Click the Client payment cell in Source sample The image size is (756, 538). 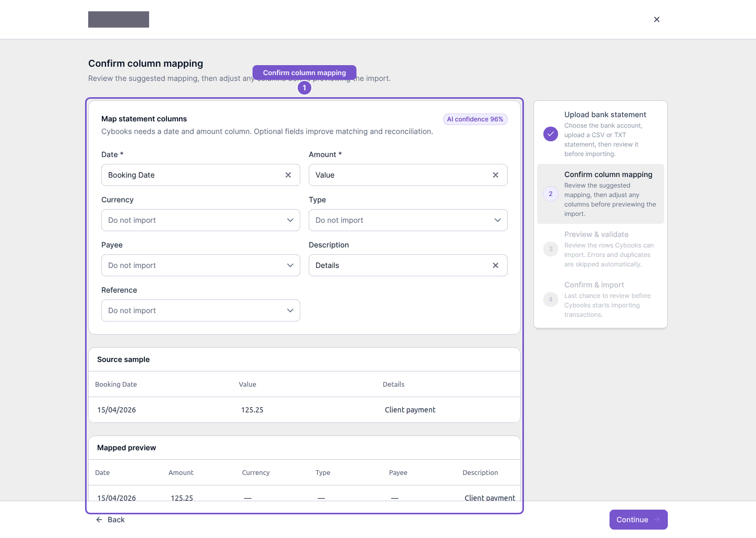410,410
